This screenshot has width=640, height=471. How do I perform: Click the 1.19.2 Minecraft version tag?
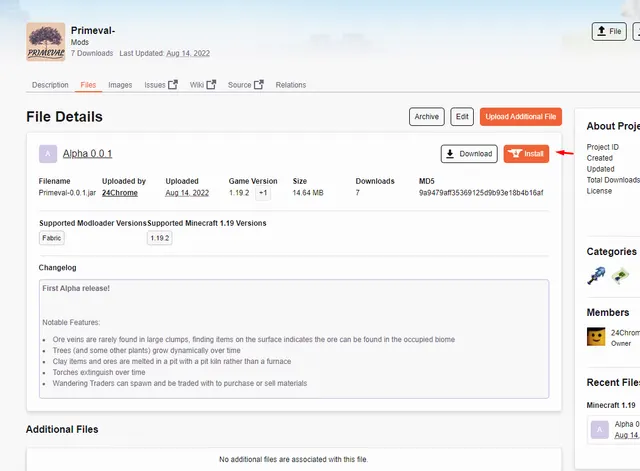click(160, 238)
